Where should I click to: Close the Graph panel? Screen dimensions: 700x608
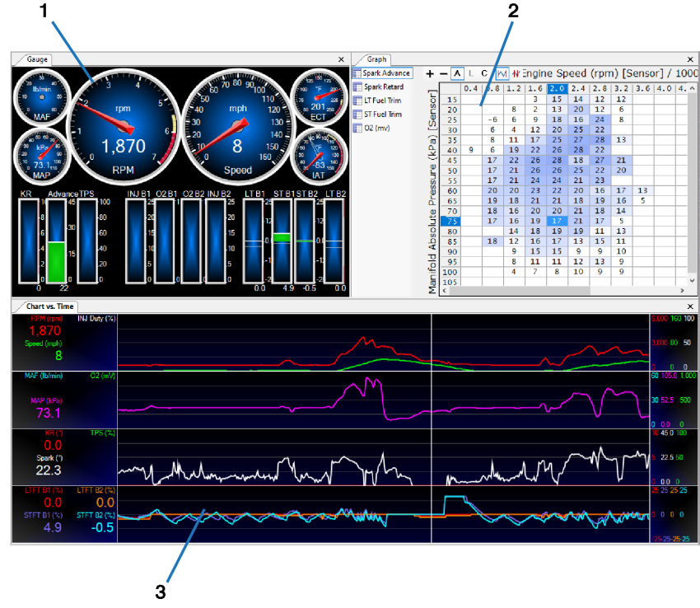point(690,59)
